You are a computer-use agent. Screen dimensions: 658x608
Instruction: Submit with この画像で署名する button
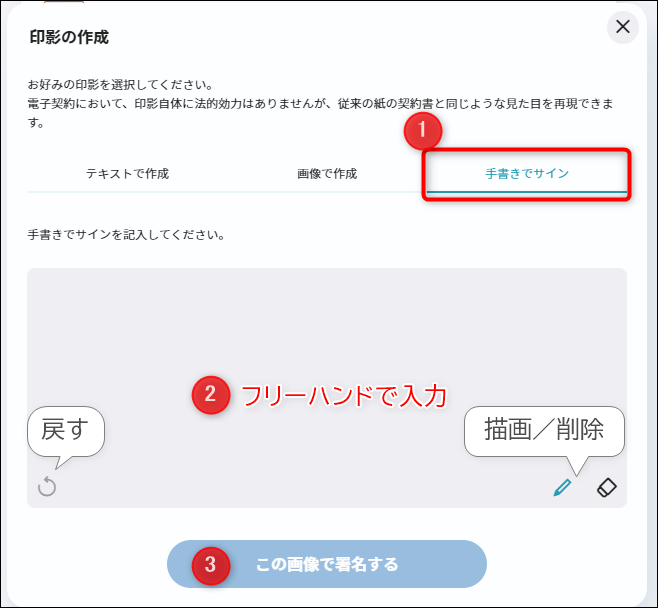click(327, 564)
